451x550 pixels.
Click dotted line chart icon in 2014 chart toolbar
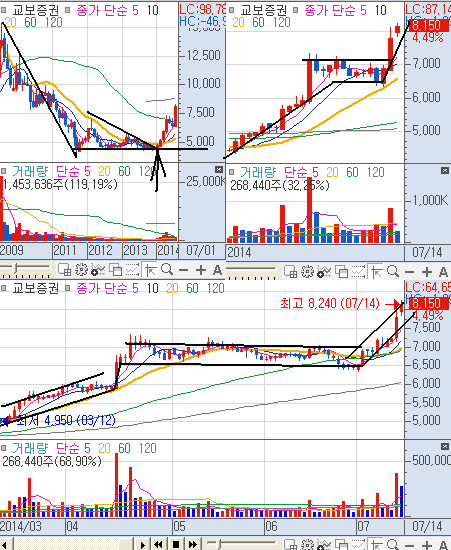click(x=358, y=272)
